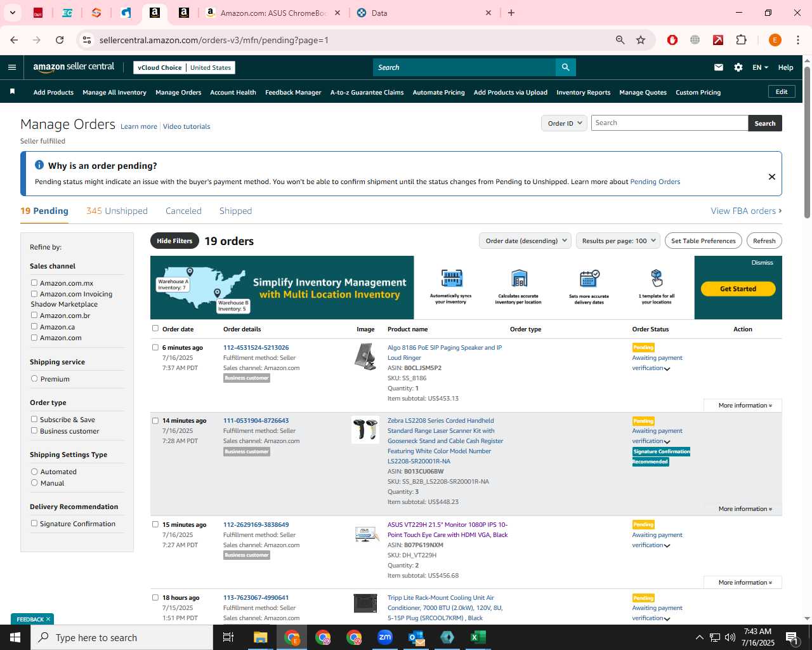
Task: Open the Seller Central hamburger menu
Action: pyautogui.click(x=12, y=67)
